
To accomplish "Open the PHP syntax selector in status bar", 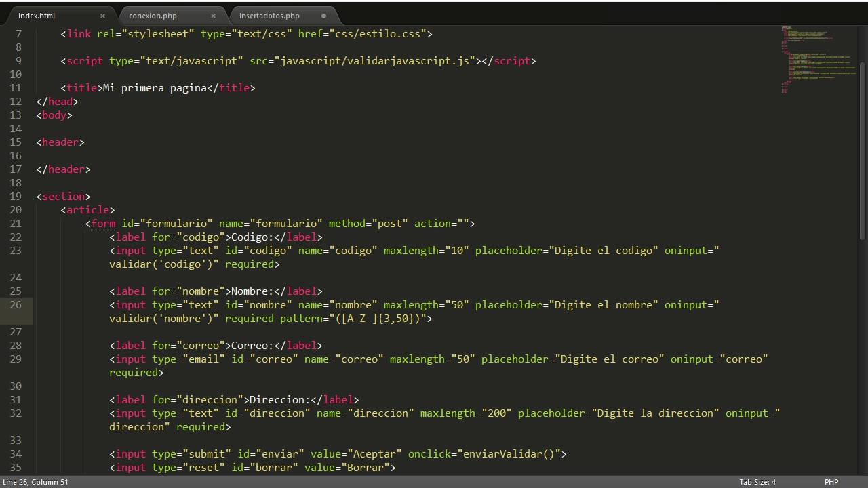I will click(831, 482).
